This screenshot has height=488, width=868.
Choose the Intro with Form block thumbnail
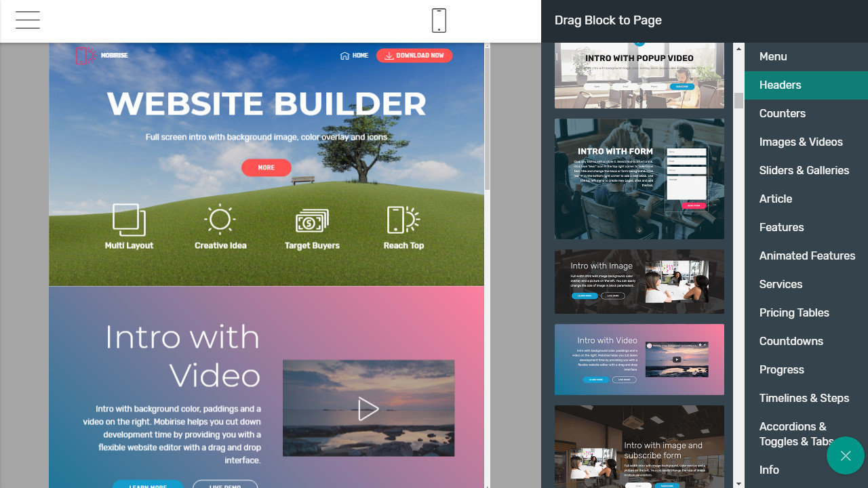[x=639, y=179]
